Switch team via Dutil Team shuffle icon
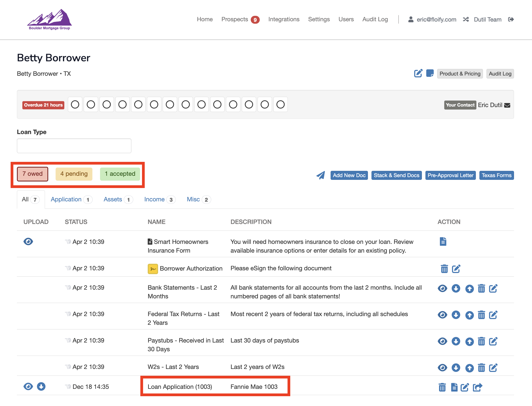This screenshot has height=406, width=532. pos(466,19)
